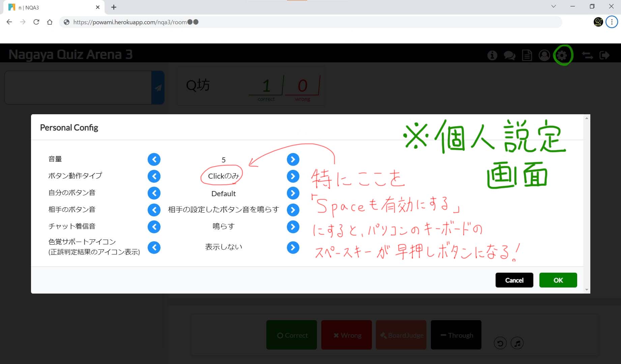Click the undo circular arrow icon
Screen dimensions: 621x364
[x=500, y=343]
